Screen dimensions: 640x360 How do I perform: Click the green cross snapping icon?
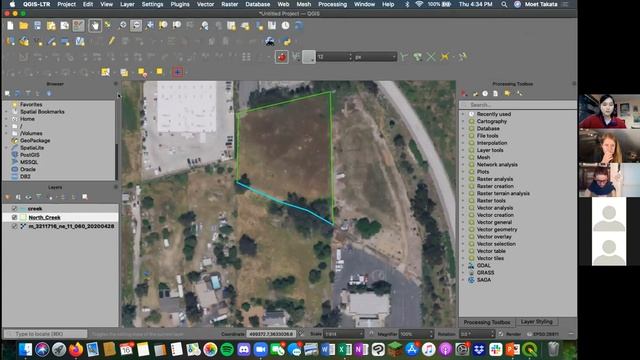(431, 57)
